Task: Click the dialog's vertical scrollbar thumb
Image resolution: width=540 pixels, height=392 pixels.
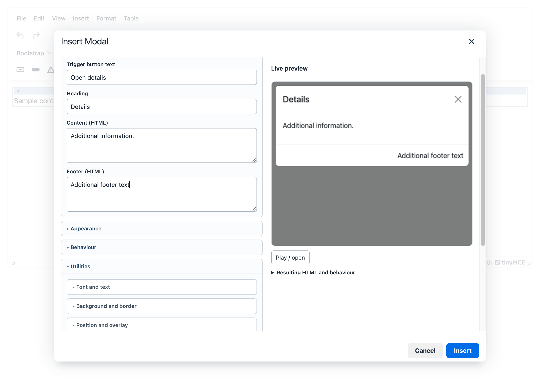Action: 483,160
